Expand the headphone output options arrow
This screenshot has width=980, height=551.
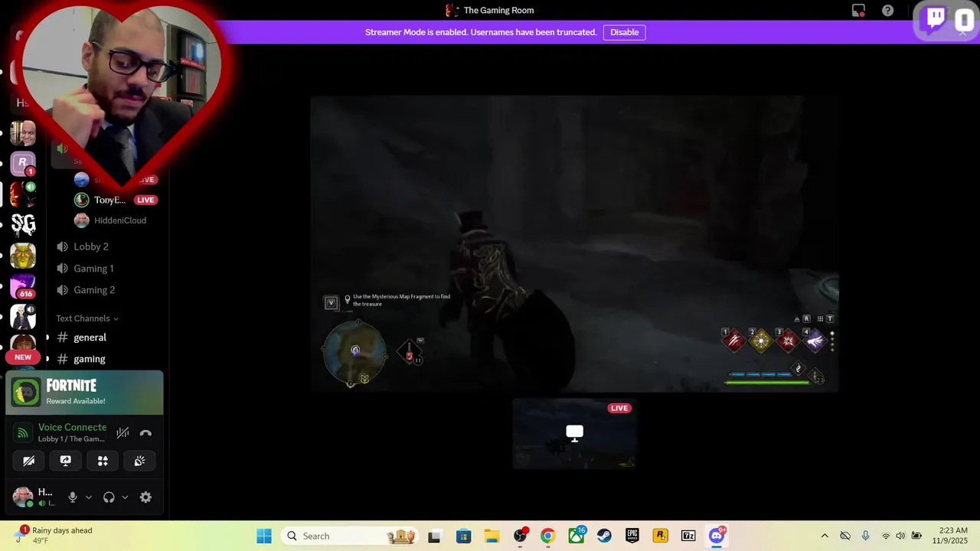125,497
